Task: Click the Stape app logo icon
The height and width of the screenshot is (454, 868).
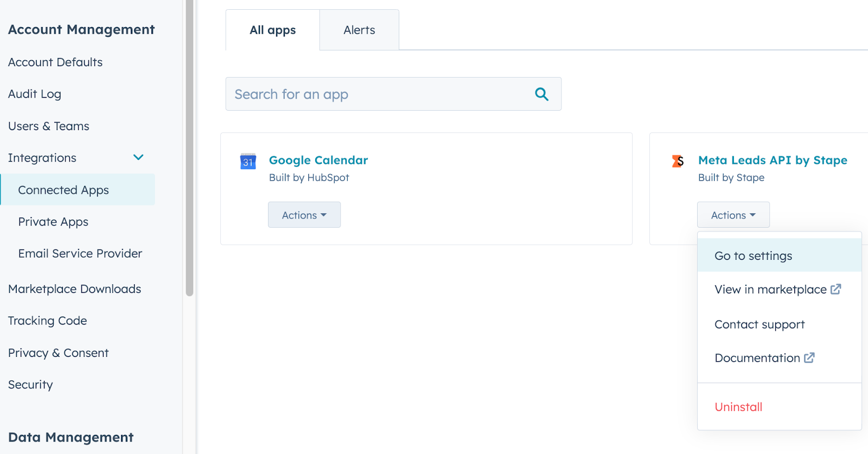Action: point(678,161)
